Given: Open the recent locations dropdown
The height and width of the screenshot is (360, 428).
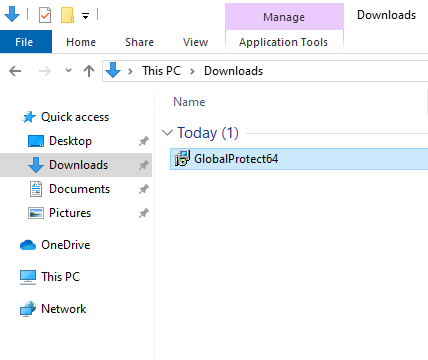Looking at the screenshot, I should pyautogui.click(x=68, y=70).
